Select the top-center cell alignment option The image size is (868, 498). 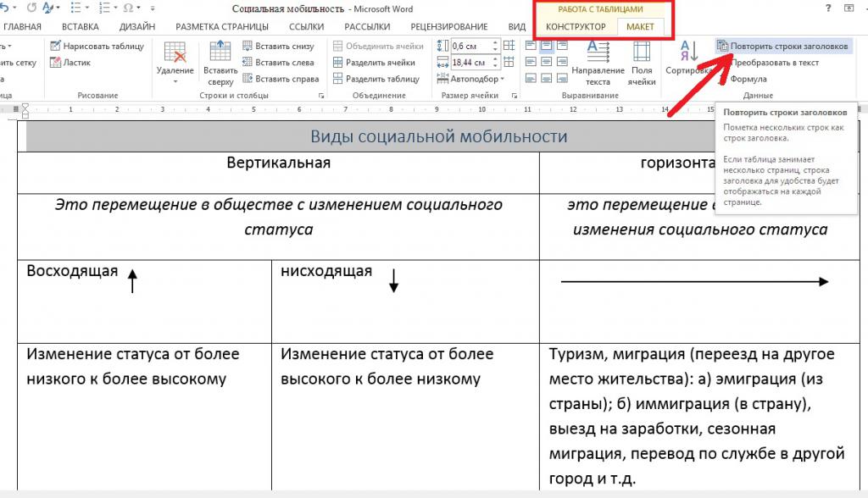click(x=547, y=46)
